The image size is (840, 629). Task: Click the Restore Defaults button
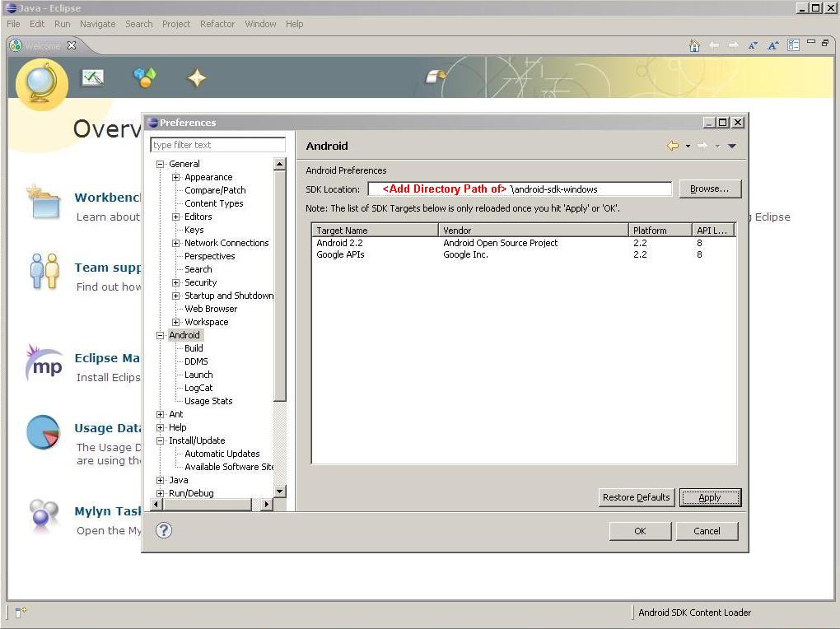tap(637, 497)
